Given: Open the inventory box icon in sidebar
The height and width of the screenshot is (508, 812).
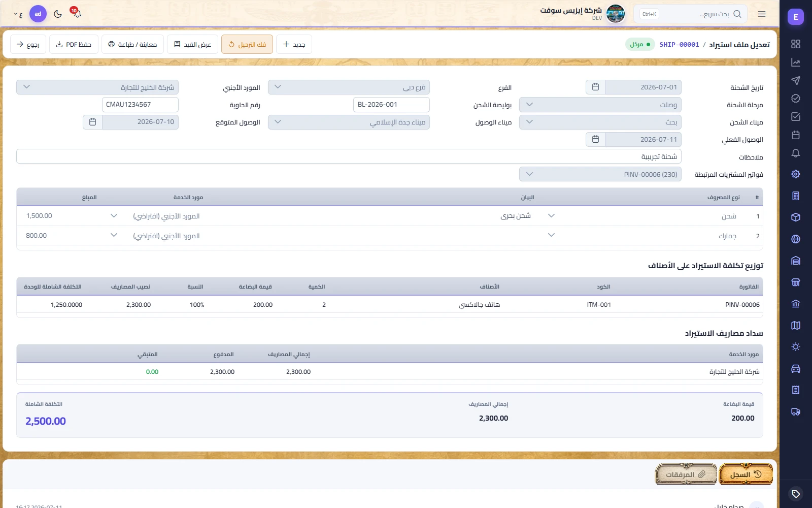Looking at the screenshot, I should (796, 217).
